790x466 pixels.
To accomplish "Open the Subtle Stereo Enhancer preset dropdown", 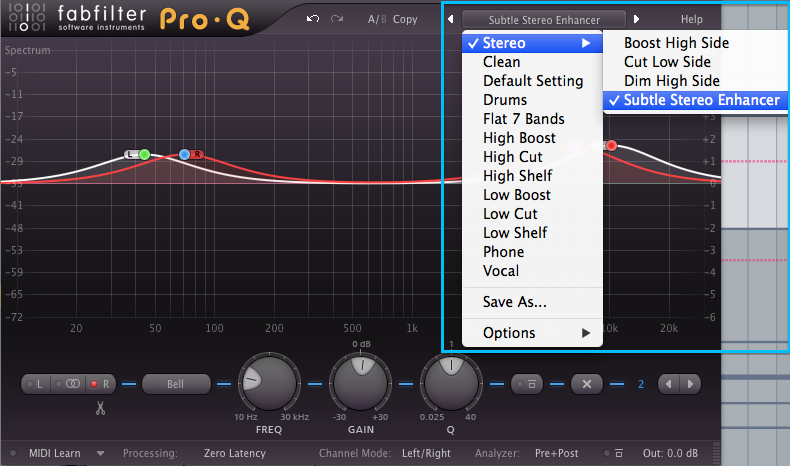I will pyautogui.click(x=544, y=20).
